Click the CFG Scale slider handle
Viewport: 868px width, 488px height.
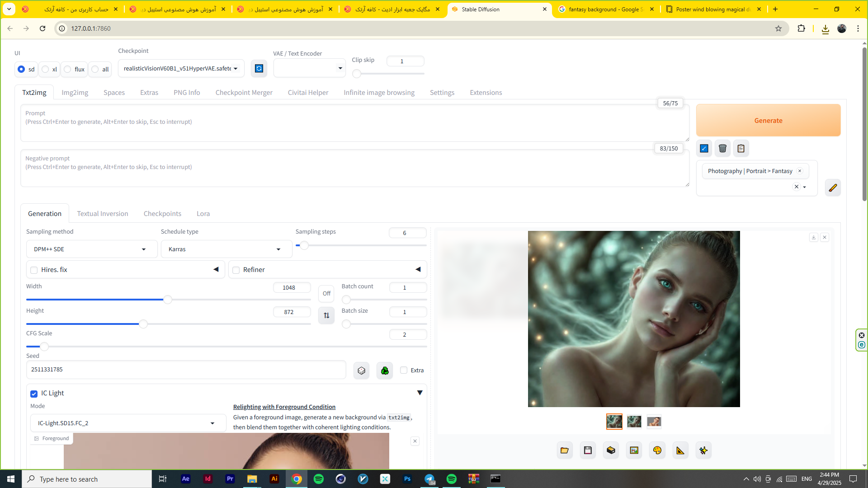pos(44,347)
